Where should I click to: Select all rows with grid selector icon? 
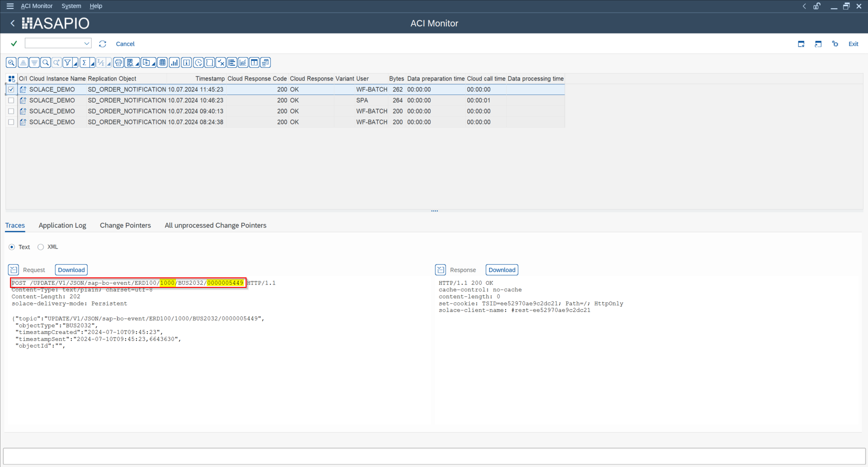coord(12,79)
